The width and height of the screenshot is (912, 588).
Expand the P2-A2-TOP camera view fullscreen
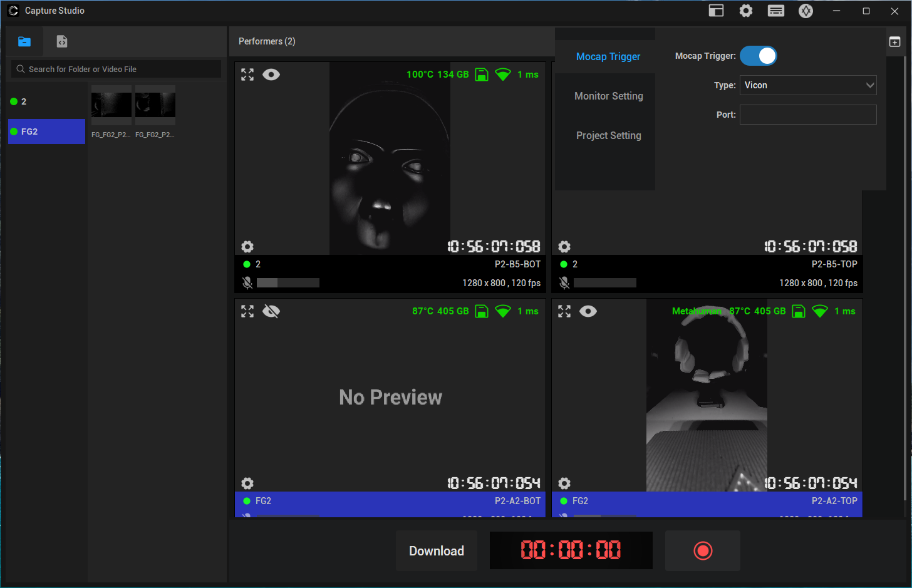564,311
